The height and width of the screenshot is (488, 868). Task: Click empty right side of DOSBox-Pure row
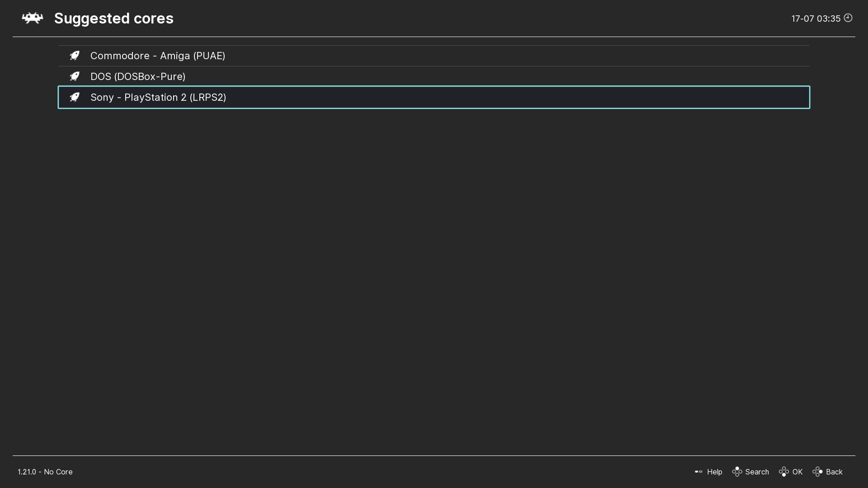[x=588, y=76]
